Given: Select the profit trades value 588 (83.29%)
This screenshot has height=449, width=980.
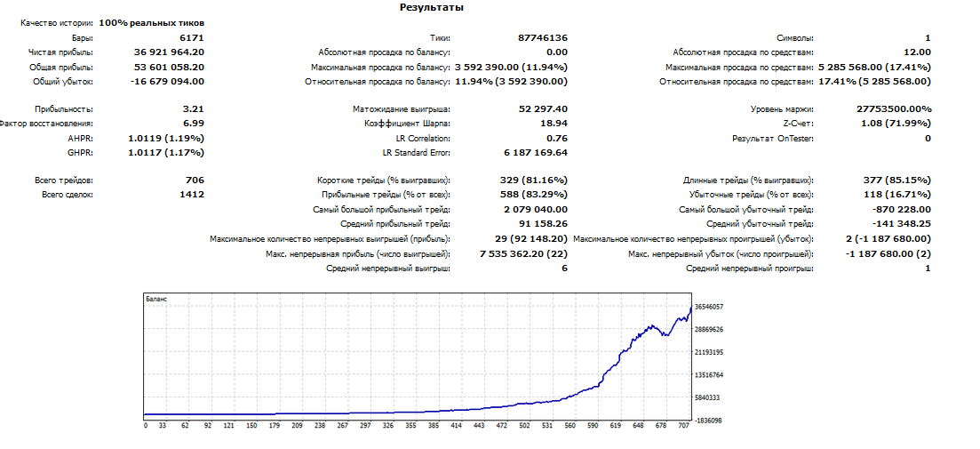Looking at the screenshot, I should point(534,195).
